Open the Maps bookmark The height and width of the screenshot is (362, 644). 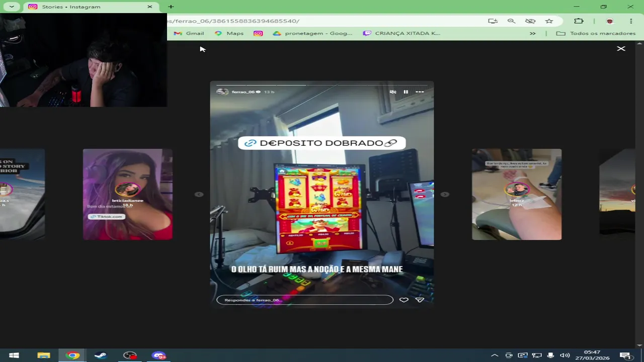point(229,33)
